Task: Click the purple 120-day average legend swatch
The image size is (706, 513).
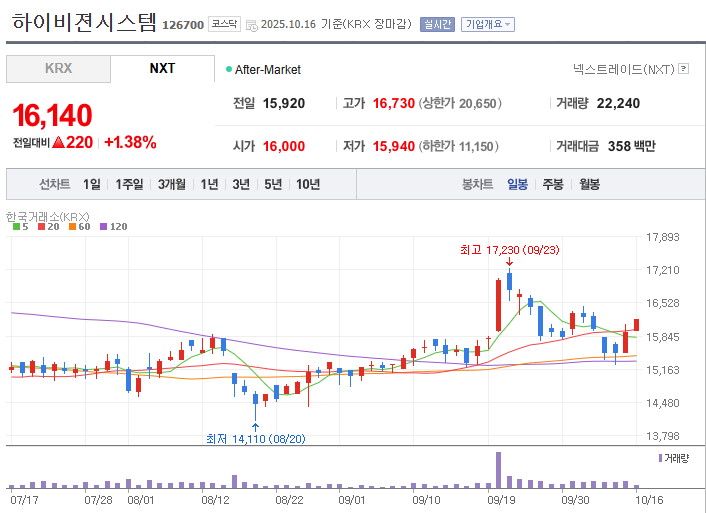Action: click(x=103, y=227)
